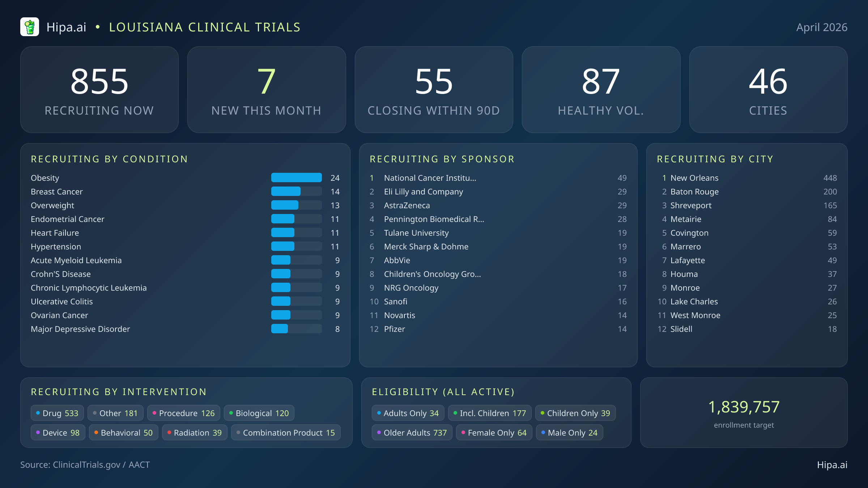This screenshot has height=488, width=868.
Task: Click the Major Depressive Disorder progress bar
Action: pyautogui.click(x=297, y=329)
